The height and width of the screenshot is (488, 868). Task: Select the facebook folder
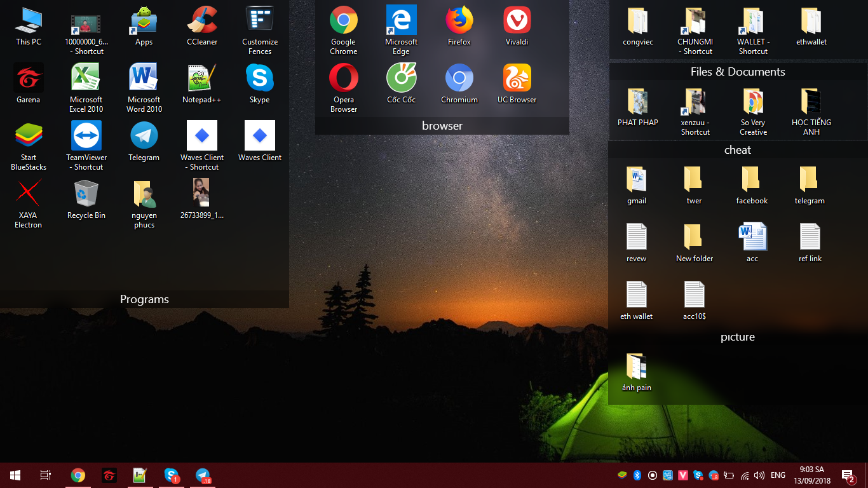[752, 185]
